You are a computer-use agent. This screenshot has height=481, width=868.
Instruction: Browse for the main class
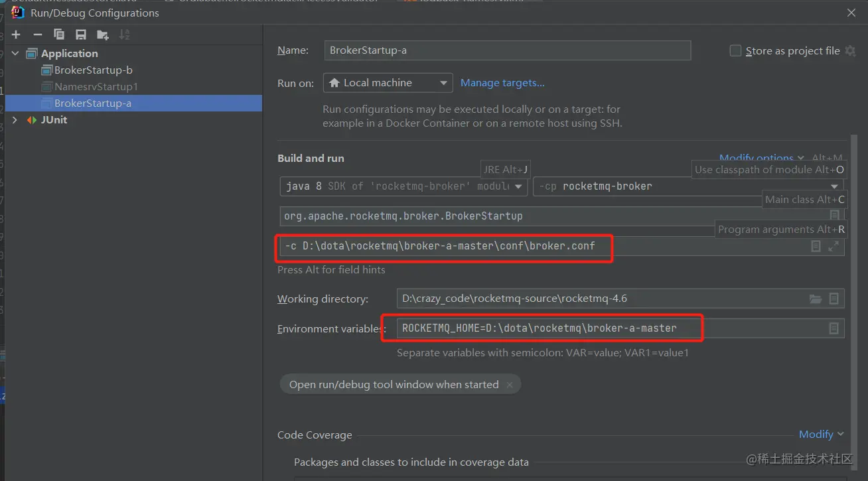tap(834, 216)
